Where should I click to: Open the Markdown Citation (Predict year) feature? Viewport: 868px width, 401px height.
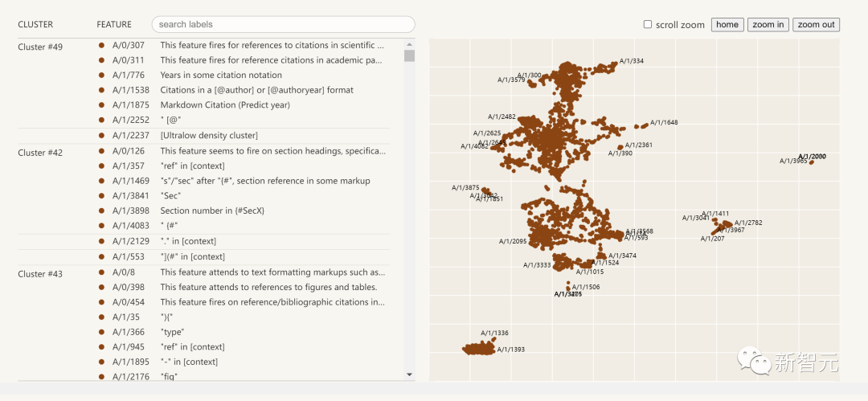(224, 104)
